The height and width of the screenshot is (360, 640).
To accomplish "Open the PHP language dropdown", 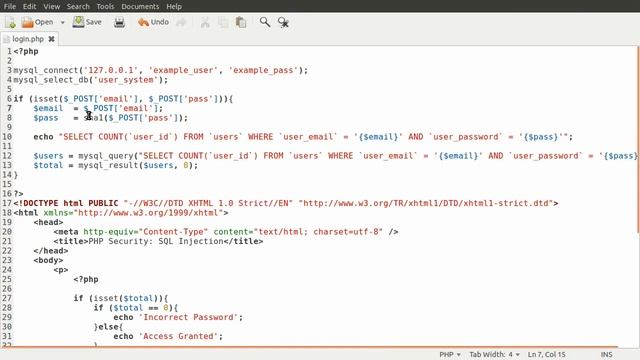I will [450, 354].
